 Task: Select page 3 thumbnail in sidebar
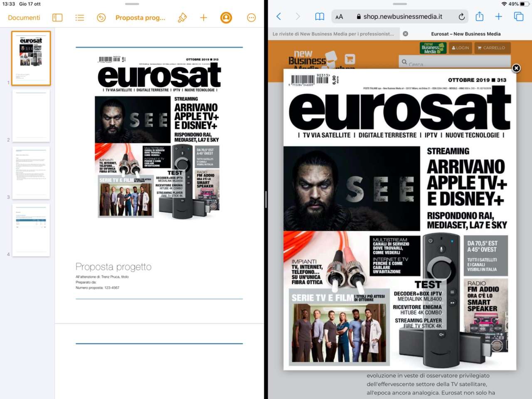pyautogui.click(x=31, y=172)
